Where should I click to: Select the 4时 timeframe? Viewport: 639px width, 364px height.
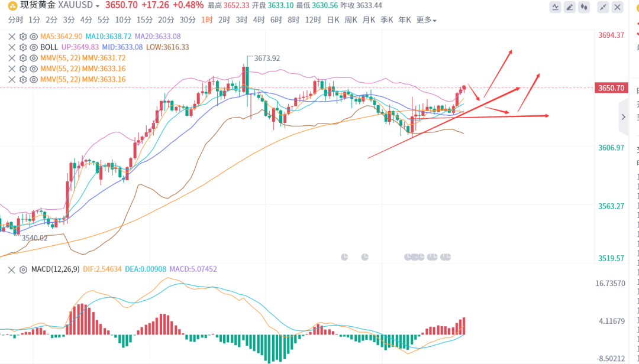259,20
